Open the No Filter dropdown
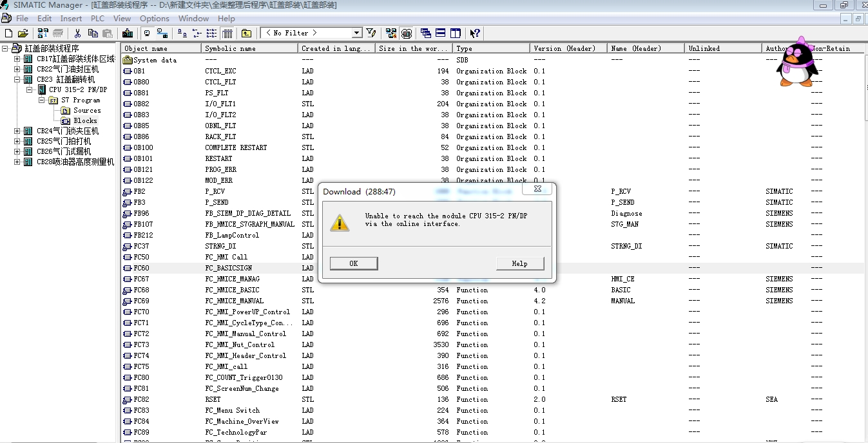This screenshot has height=443, width=868. click(x=356, y=33)
